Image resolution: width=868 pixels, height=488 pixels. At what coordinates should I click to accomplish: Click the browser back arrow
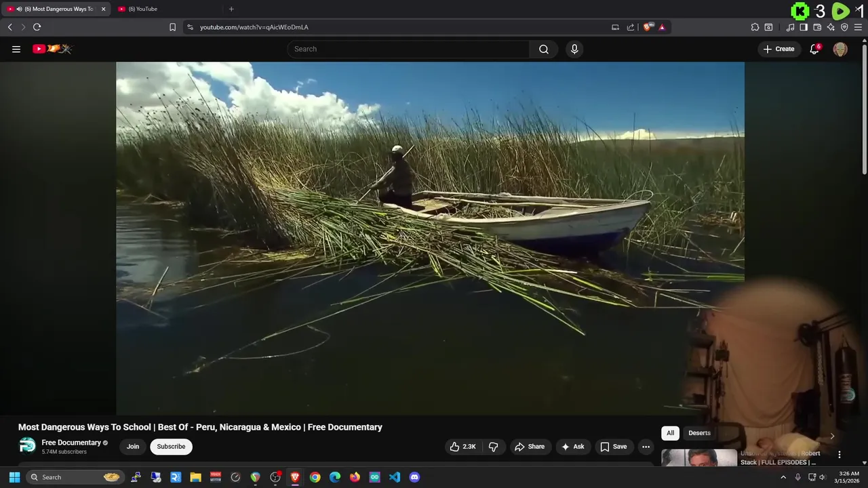(9, 27)
